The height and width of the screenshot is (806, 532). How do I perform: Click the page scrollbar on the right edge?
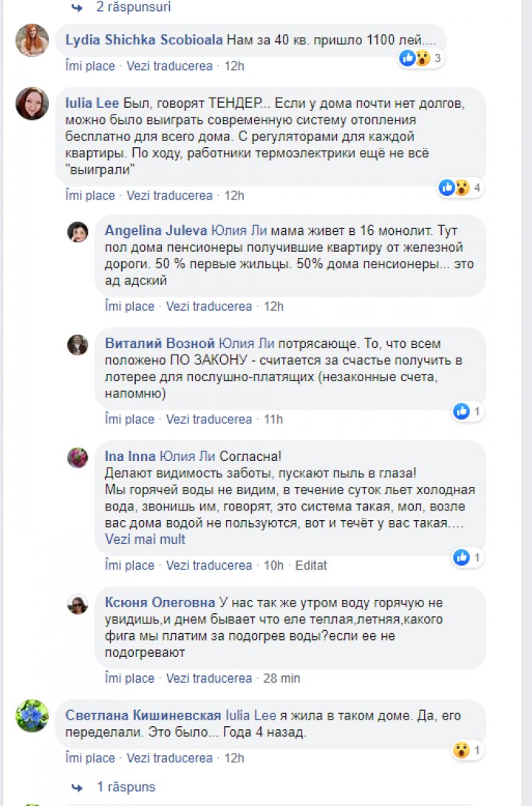point(528,403)
